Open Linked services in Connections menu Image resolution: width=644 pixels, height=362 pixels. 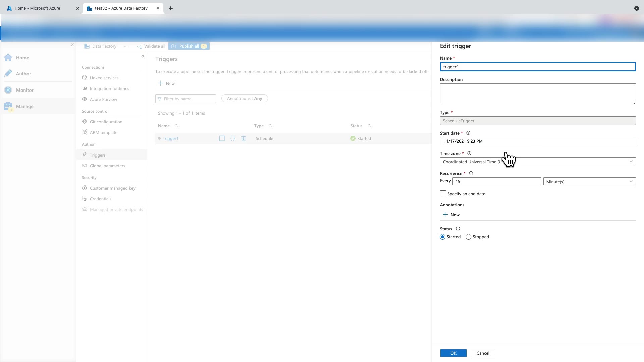[104, 78]
